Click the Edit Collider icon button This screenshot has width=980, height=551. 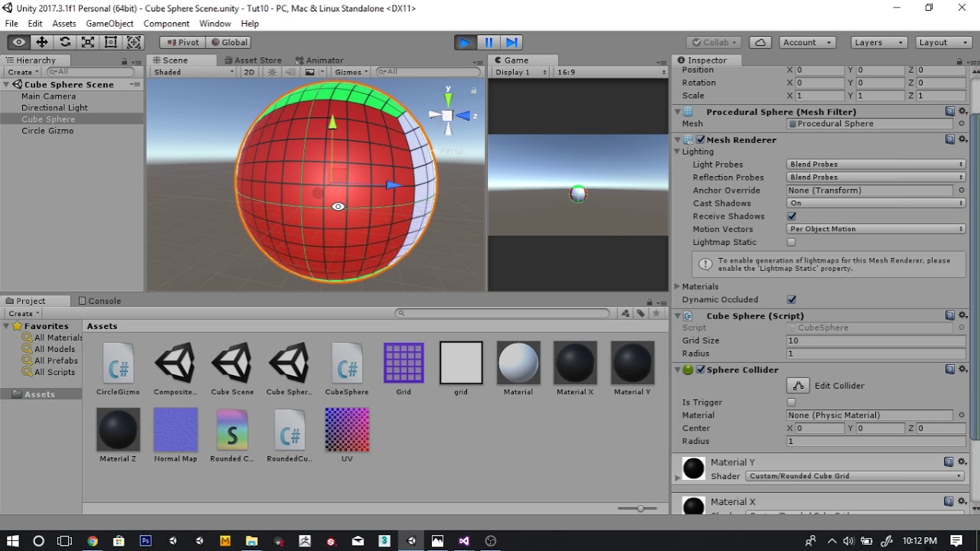[x=798, y=386]
